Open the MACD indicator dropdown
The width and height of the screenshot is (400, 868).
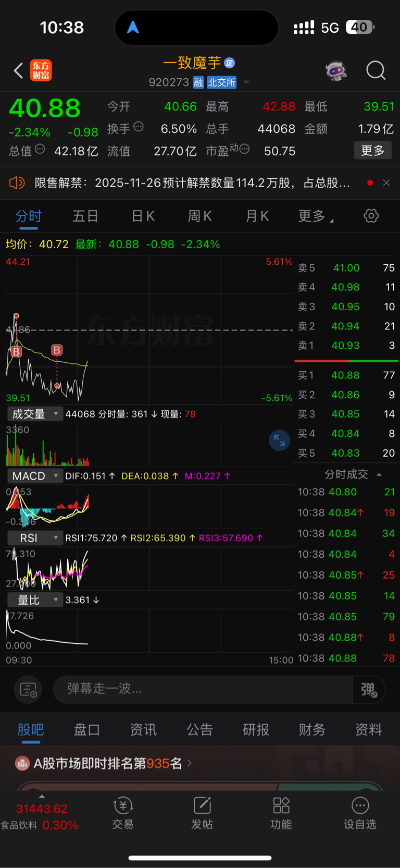point(35,476)
